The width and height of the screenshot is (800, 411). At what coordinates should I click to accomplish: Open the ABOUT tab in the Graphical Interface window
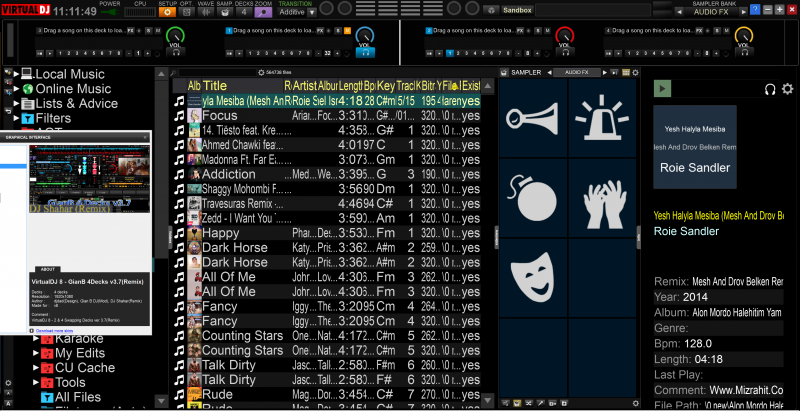click(47, 269)
